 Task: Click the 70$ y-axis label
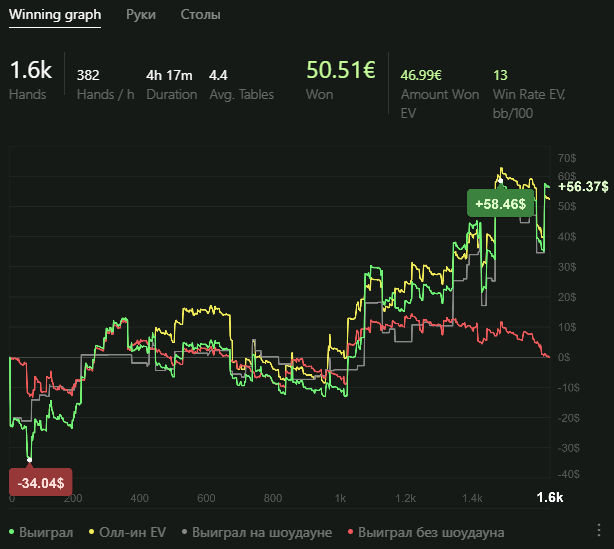[x=567, y=158]
